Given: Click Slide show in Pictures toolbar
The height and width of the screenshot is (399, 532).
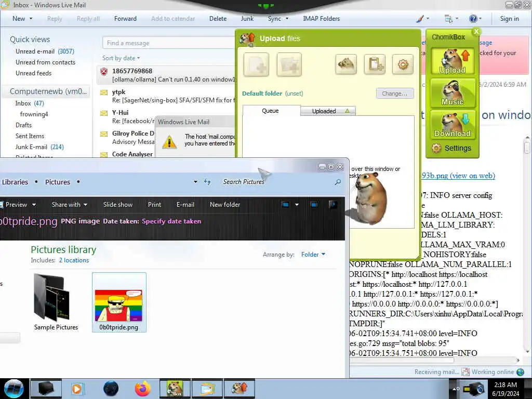Looking at the screenshot, I should 118,205.
